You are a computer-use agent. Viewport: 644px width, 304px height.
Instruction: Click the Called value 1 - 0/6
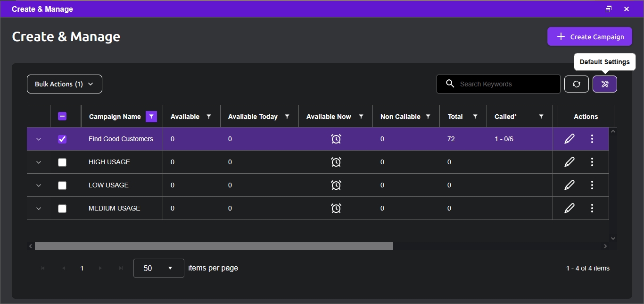tap(504, 139)
